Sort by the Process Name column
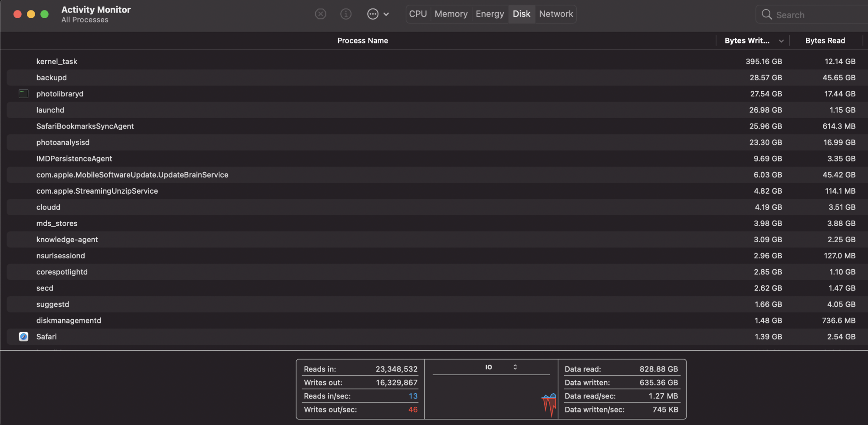This screenshot has width=868, height=425. (x=363, y=41)
